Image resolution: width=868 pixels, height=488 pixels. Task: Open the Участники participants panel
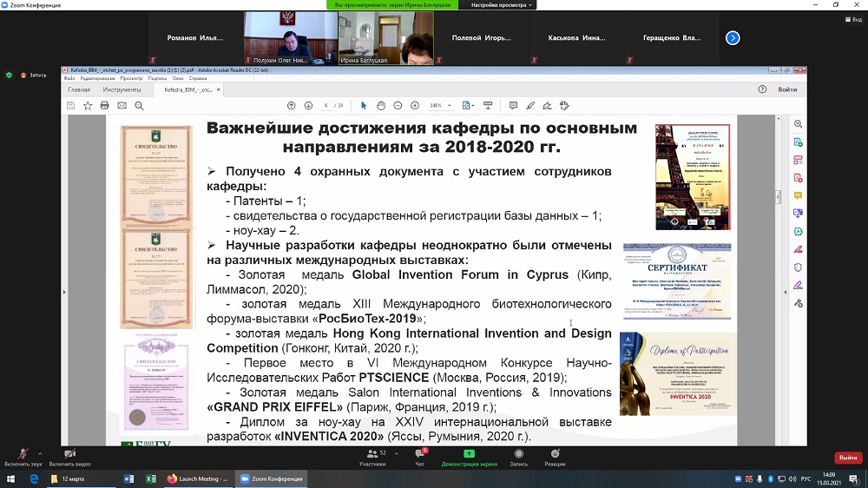tap(372, 457)
